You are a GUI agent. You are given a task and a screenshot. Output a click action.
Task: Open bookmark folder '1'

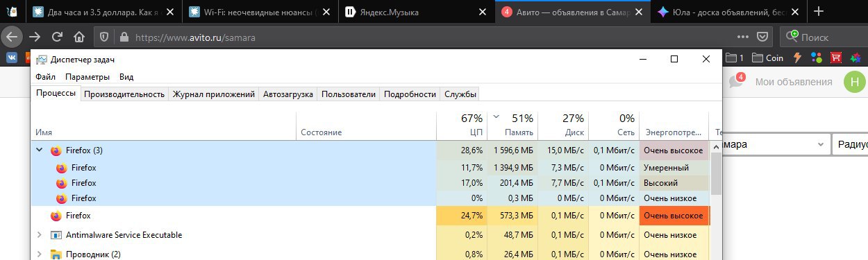pos(734,58)
